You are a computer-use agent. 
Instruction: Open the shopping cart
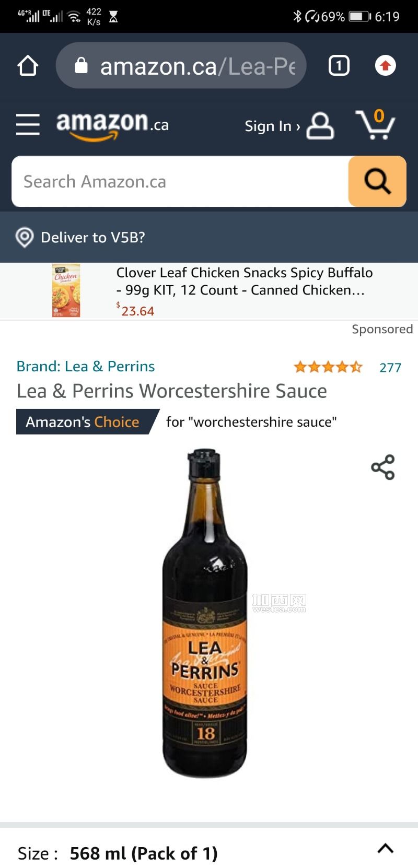pyautogui.click(x=376, y=124)
